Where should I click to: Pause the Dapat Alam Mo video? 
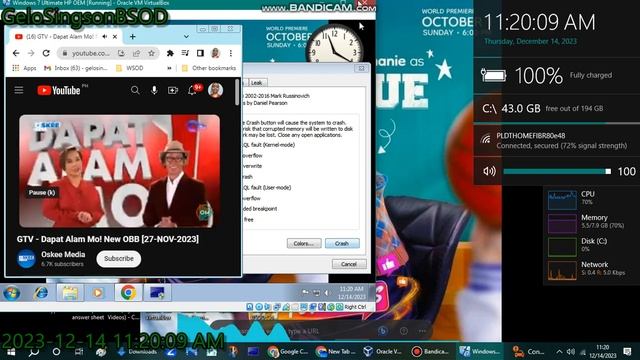pos(119,171)
